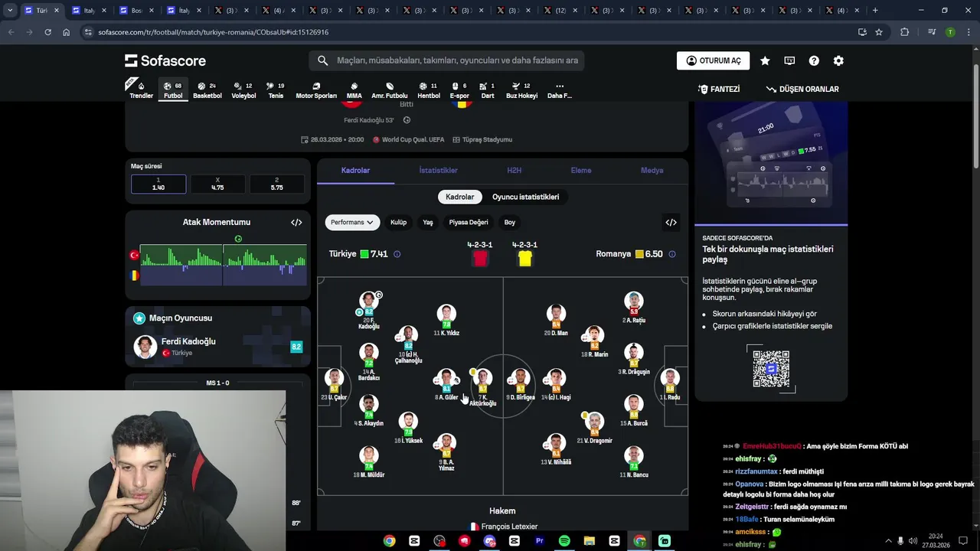
Task: Click A. Güler player on the pitch
Action: [x=446, y=386]
